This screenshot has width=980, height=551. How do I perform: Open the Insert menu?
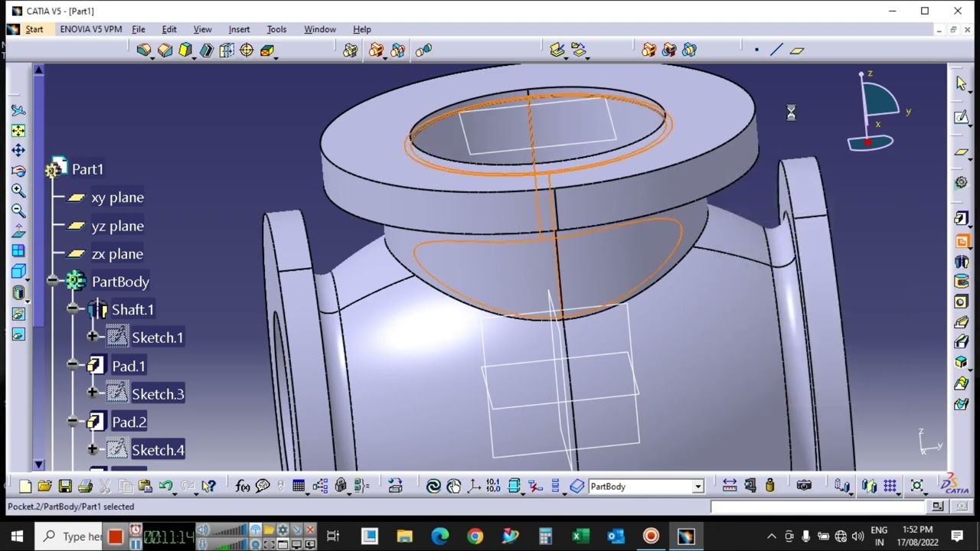click(x=239, y=29)
